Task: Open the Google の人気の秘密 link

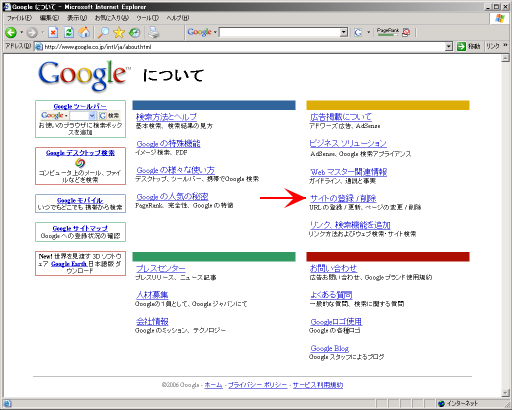Action: (172, 197)
